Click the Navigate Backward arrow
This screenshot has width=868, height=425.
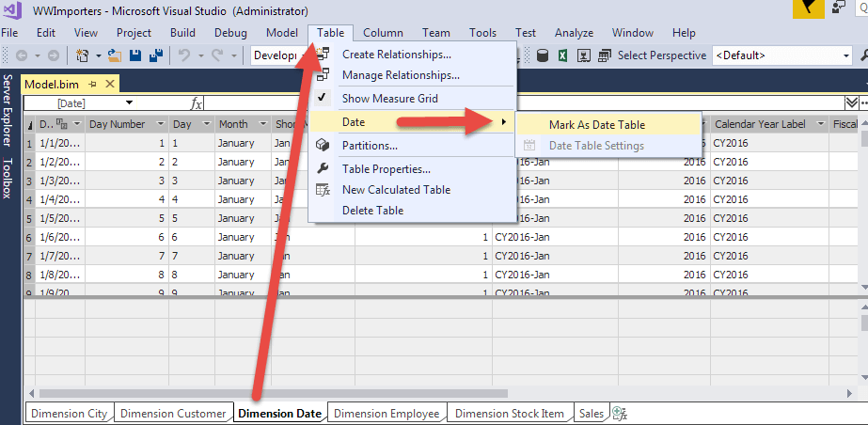[x=22, y=55]
